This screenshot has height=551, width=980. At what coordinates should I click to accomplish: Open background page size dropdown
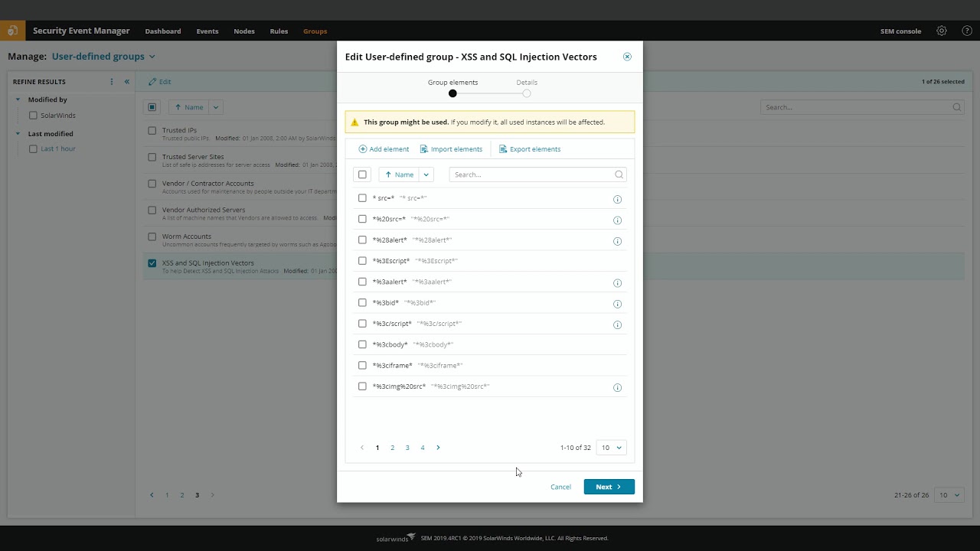click(949, 495)
